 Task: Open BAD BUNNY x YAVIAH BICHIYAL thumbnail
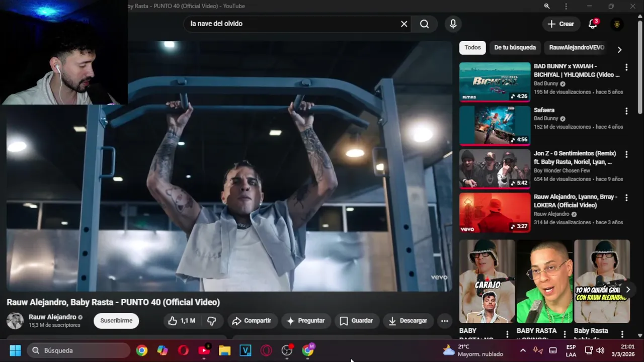495,81
